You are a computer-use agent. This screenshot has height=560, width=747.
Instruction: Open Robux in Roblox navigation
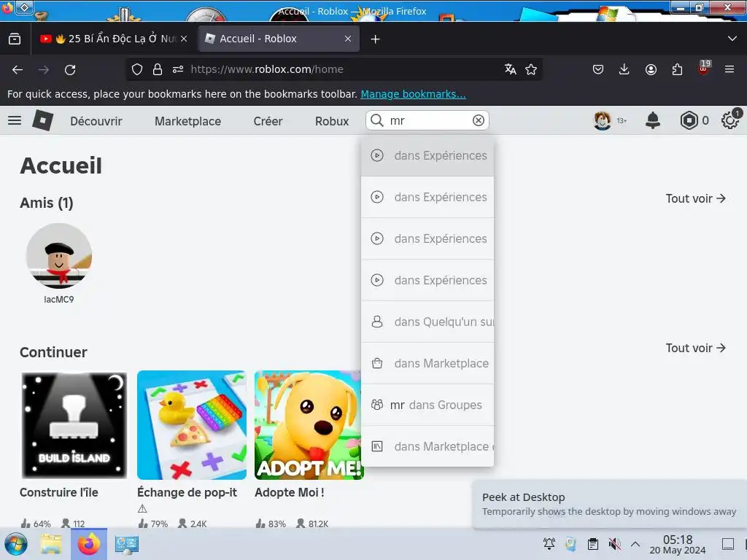[332, 121]
